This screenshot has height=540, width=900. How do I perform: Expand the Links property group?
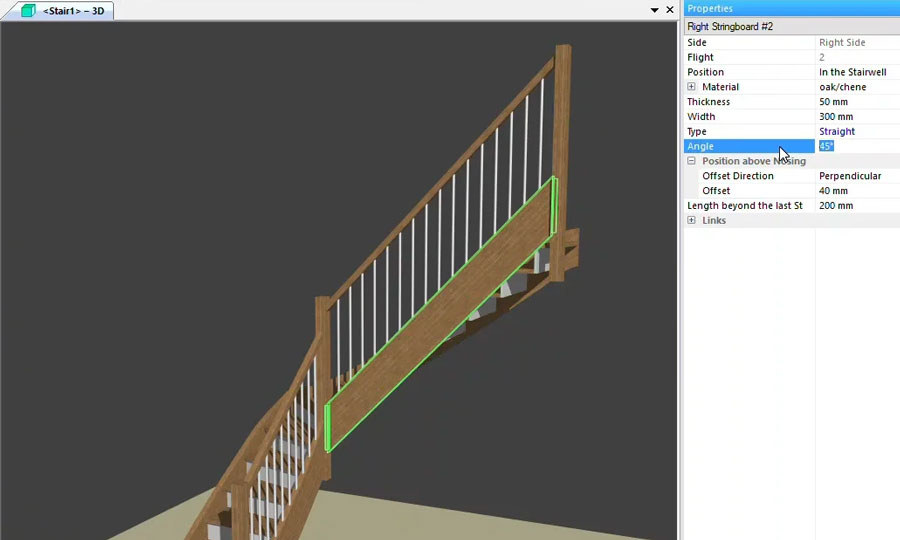pos(691,220)
